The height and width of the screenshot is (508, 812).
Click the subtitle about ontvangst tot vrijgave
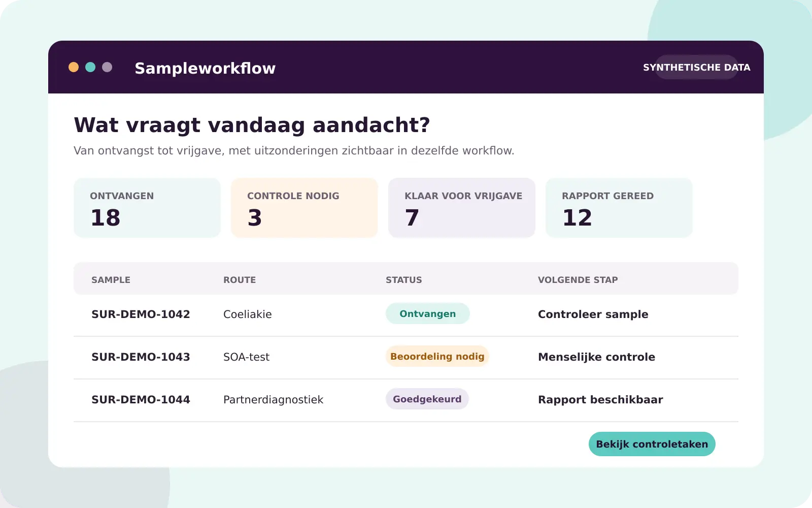pos(294,151)
